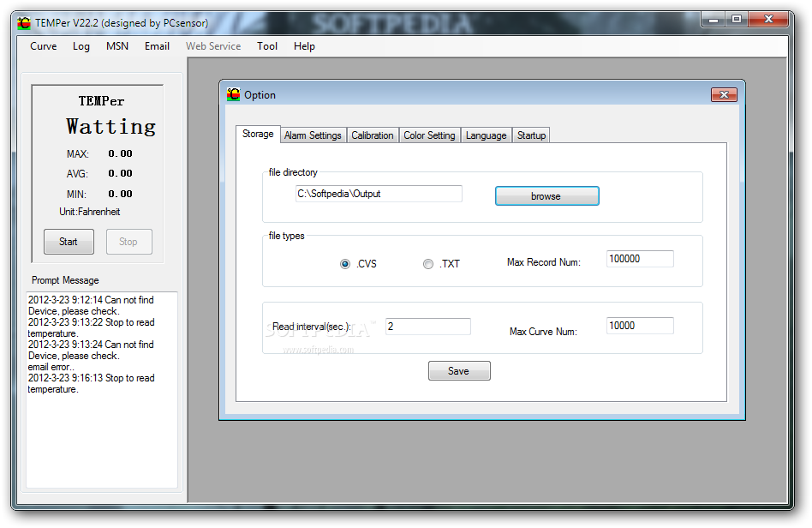Close the TEMPer main window
The image size is (812, 528).
[x=768, y=20]
